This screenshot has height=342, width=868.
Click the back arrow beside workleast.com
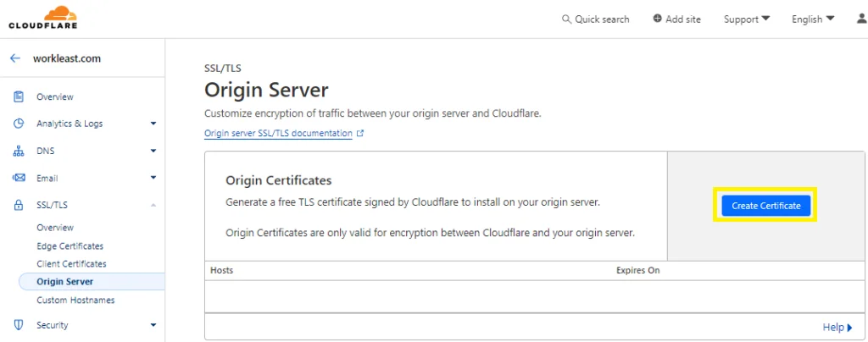(x=15, y=58)
